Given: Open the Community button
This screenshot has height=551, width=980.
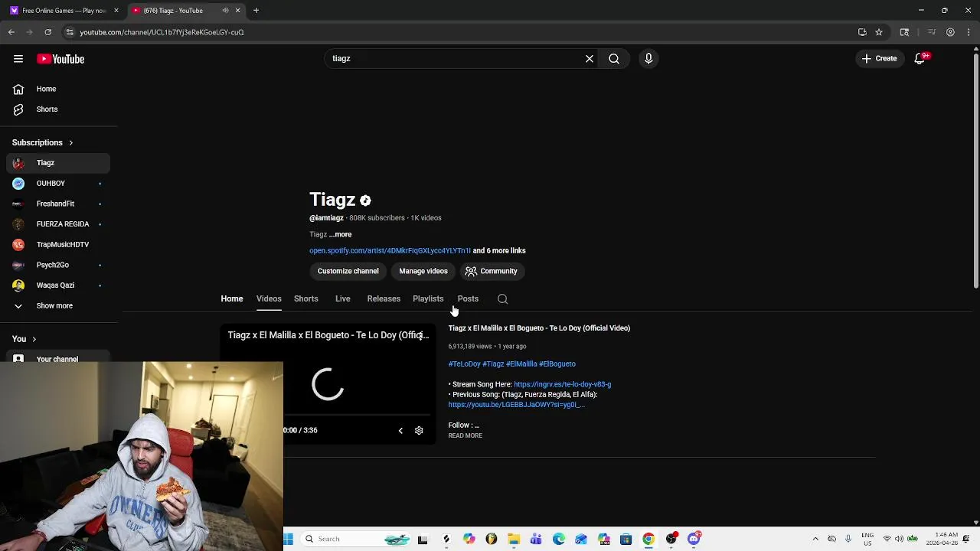Looking at the screenshot, I should coord(491,271).
